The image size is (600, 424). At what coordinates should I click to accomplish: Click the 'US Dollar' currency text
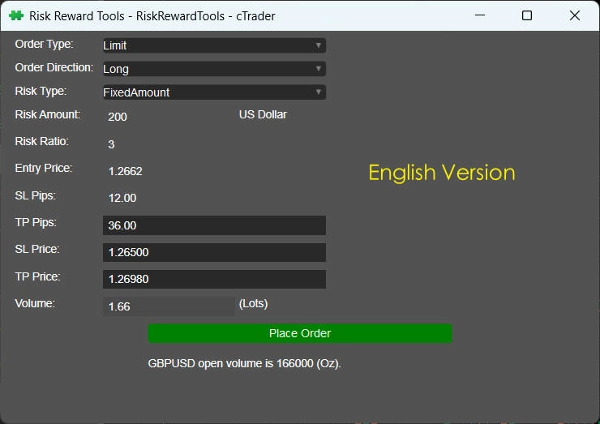pyautogui.click(x=263, y=114)
